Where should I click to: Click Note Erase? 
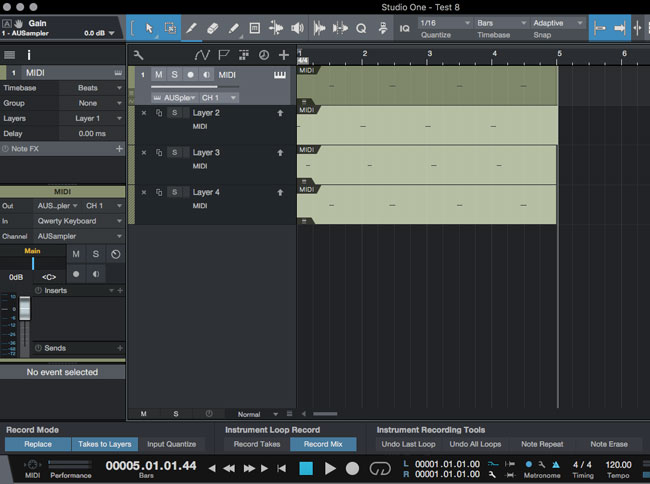coord(609,444)
